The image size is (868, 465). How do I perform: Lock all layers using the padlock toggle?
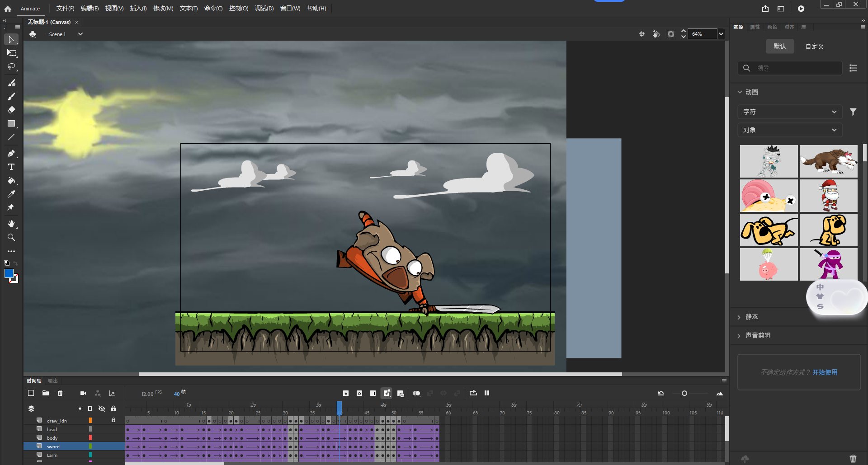[113, 409]
